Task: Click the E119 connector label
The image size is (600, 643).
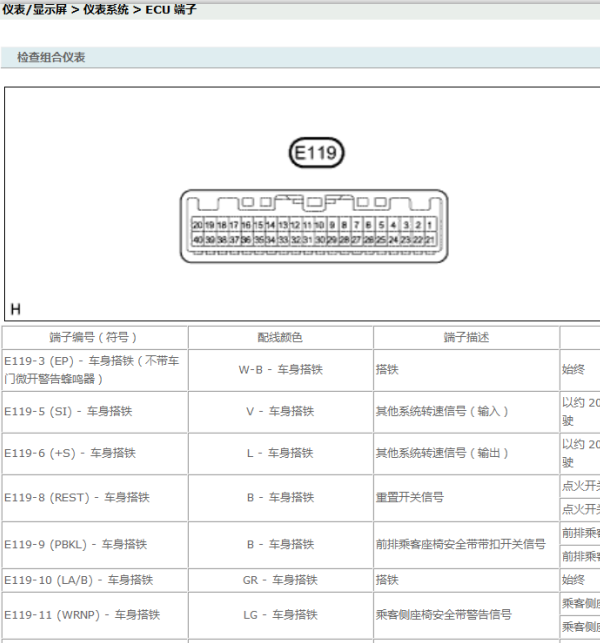Action: (x=316, y=153)
